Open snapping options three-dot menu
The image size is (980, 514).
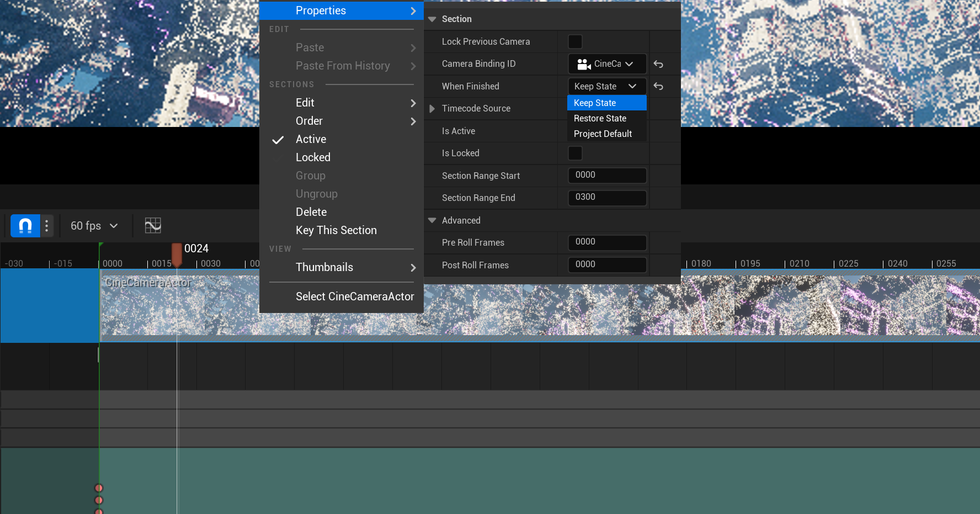(x=47, y=226)
